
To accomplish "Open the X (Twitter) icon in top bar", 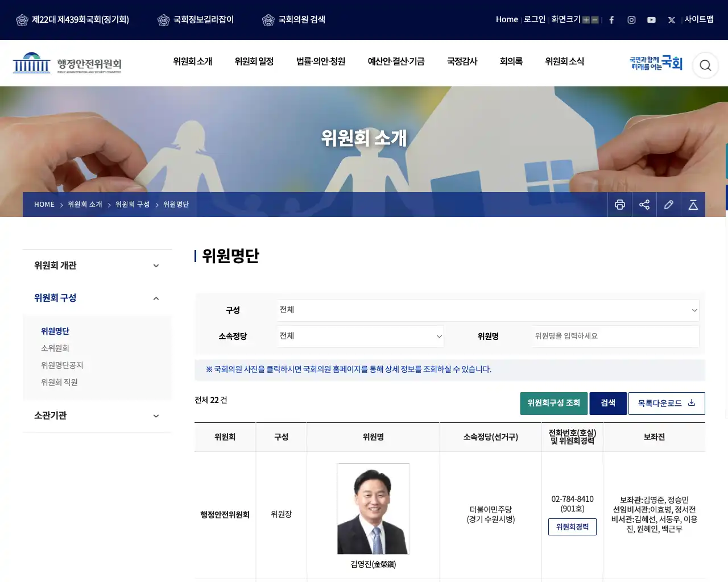I will pyautogui.click(x=671, y=20).
